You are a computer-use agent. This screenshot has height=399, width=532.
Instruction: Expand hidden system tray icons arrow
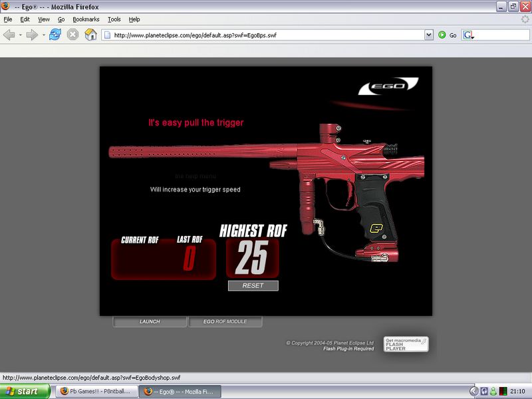pyautogui.click(x=473, y=391)
